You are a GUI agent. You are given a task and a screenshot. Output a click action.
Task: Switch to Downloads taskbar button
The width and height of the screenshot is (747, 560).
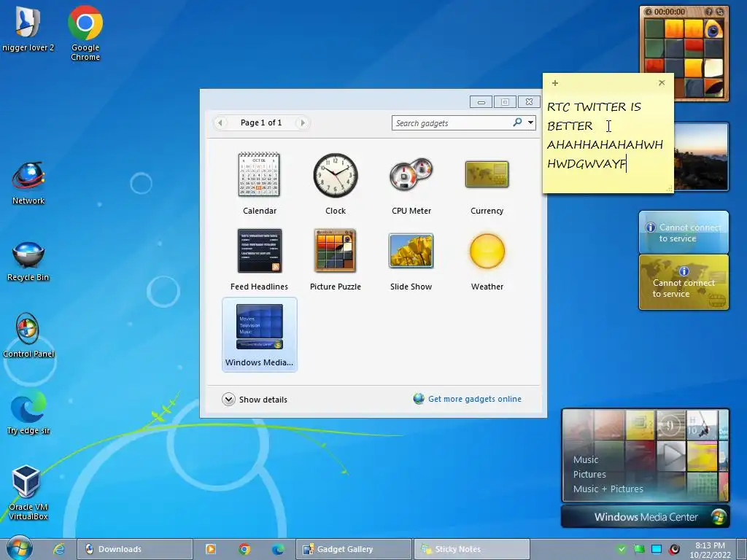(135, 549)
